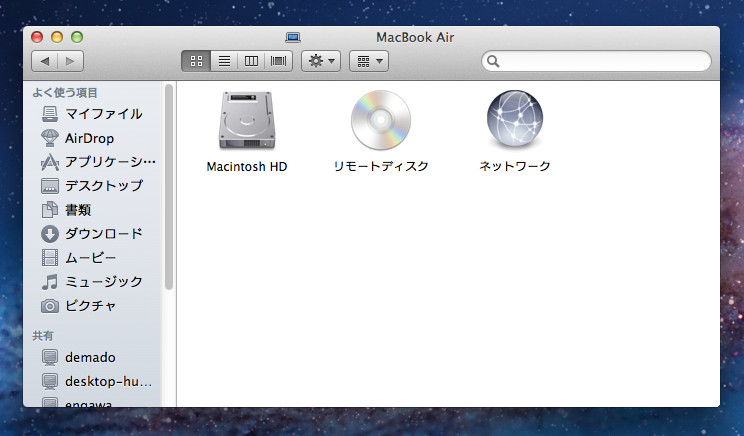
Task: Open デスクトップ in the sidebar
Action: click(x=92, y=186)
